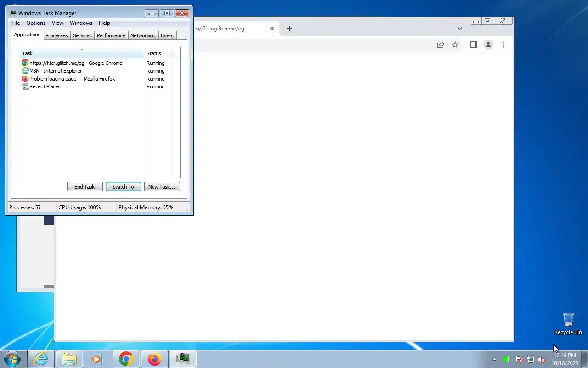Open the View menu in Task Manager
The height and width of the screenshot is (368, 588).
tap(57, 23)
